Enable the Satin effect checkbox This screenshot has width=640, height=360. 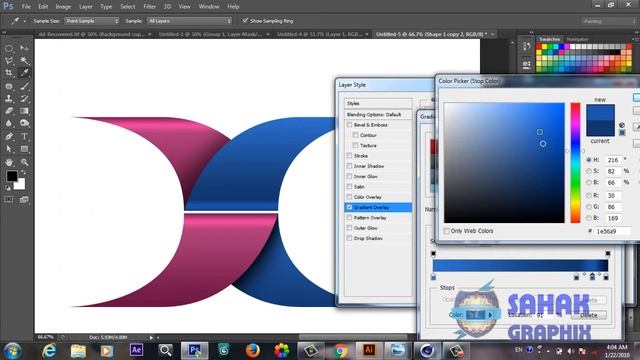tap(349, 187)
